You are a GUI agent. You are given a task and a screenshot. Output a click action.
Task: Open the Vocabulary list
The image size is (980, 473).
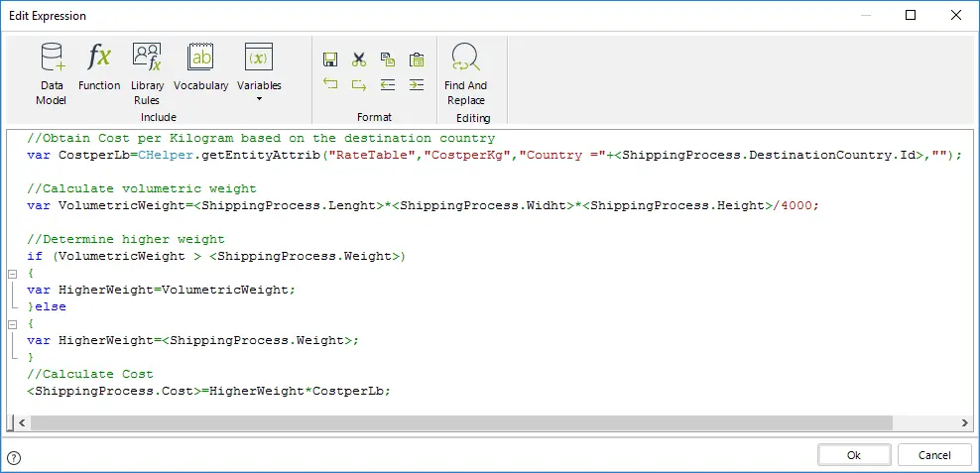click(200, 66)
